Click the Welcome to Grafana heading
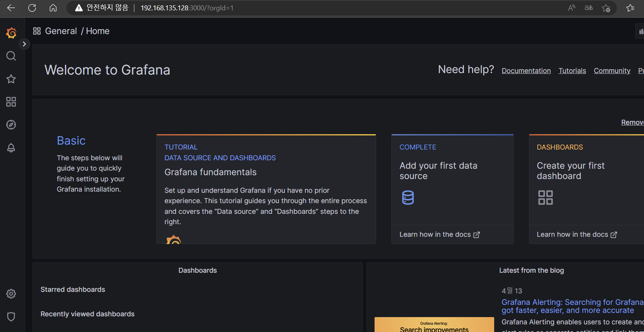644x332 pixels. click(x=107, y=70)
